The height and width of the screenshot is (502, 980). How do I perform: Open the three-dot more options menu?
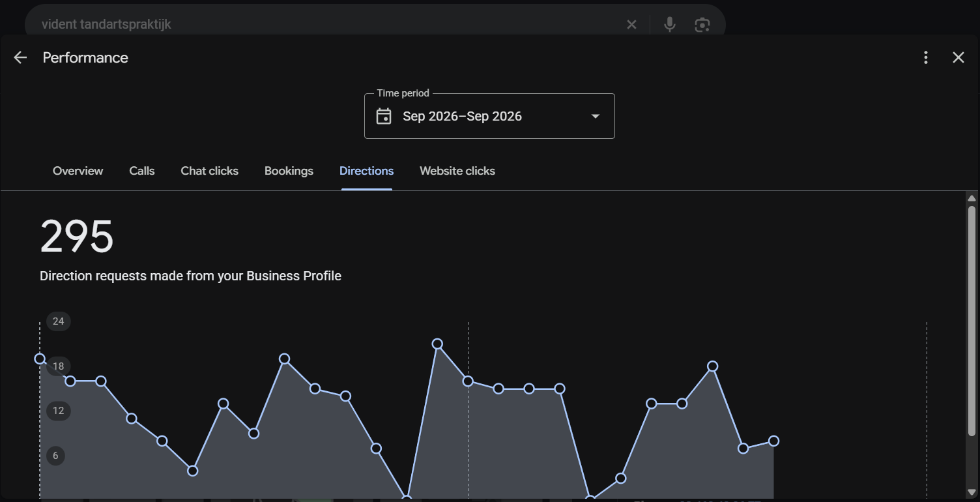926,57
